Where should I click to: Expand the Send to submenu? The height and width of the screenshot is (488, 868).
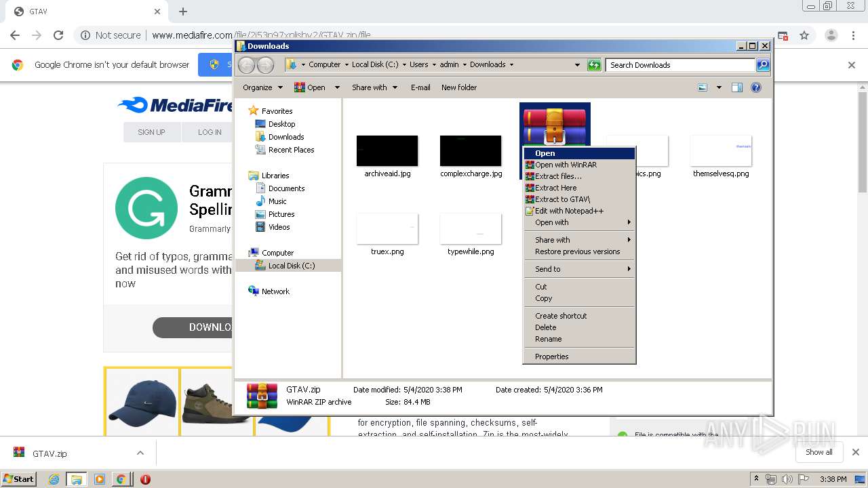point(579,269)
